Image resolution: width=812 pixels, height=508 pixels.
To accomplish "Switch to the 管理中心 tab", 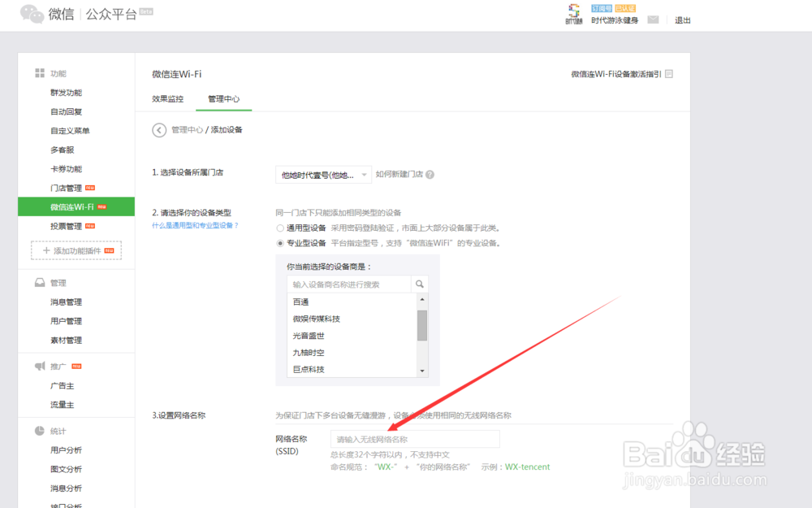I will [x=224, y=99].
